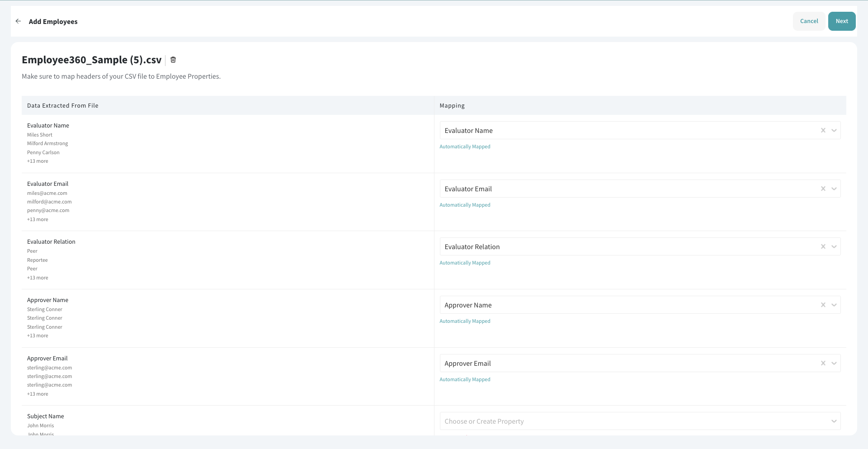Expand the Approver Email dropdown chevron
868x449 pixels.
(x=834, y=364)
